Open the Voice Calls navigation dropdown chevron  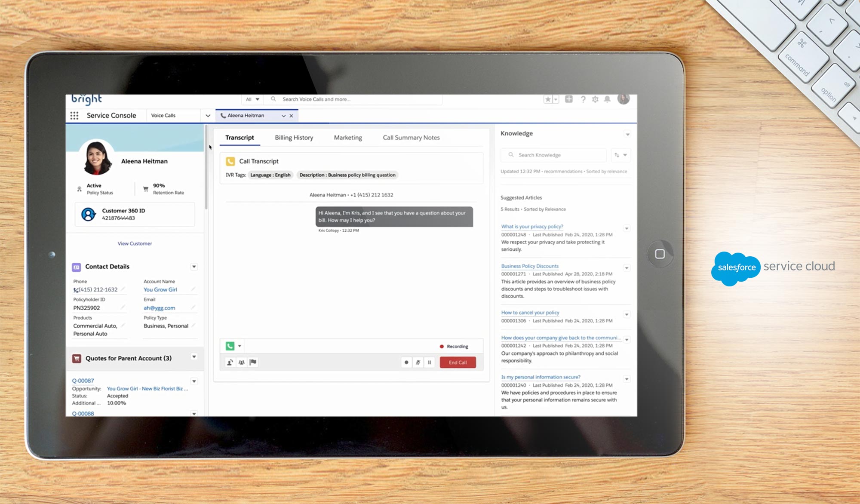[x=208, y=116]
